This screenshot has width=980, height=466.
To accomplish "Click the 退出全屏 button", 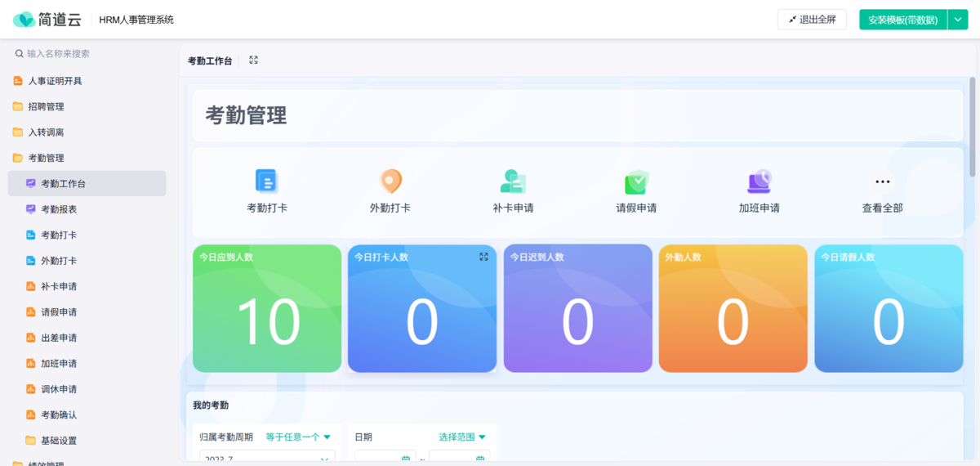I will pos(812,20).
